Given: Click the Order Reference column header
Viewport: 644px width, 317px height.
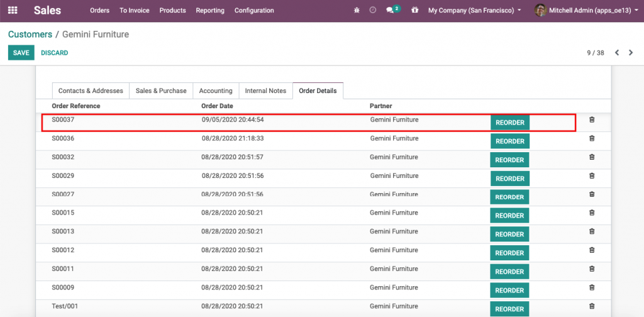Looking at the screenshot, I should (x=76, y=106).
